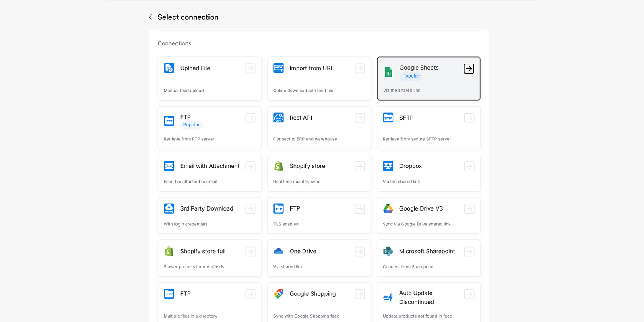Click the "Connect to ERP and warehouse" description
644x322 pixels.
[x=305, y=139]
